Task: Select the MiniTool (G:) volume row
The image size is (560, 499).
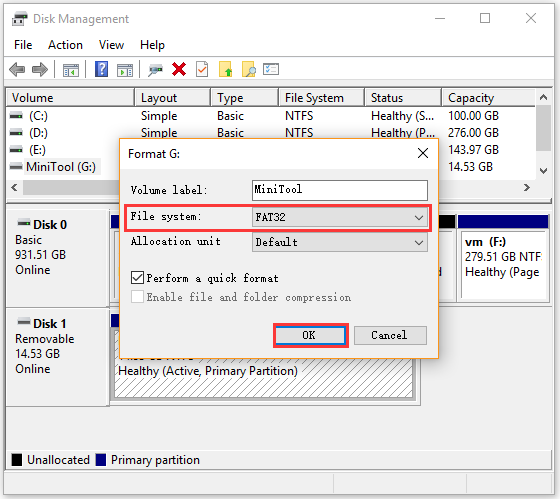Action: pos(61,167)
